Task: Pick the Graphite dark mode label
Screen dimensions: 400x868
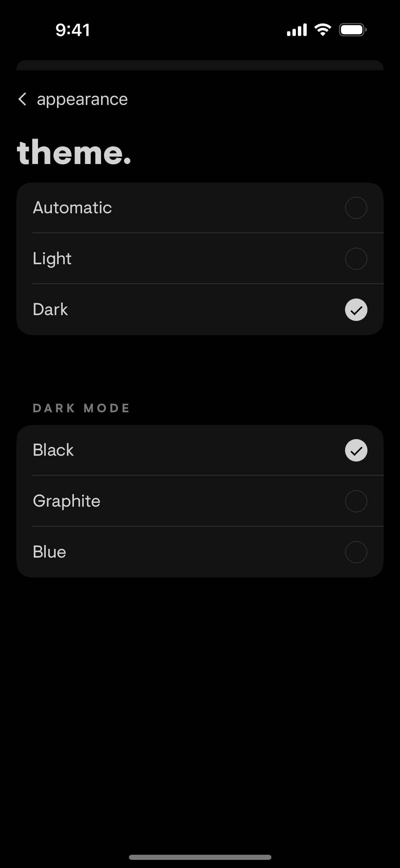Action: pyautogui.click(x=66, y=501)
